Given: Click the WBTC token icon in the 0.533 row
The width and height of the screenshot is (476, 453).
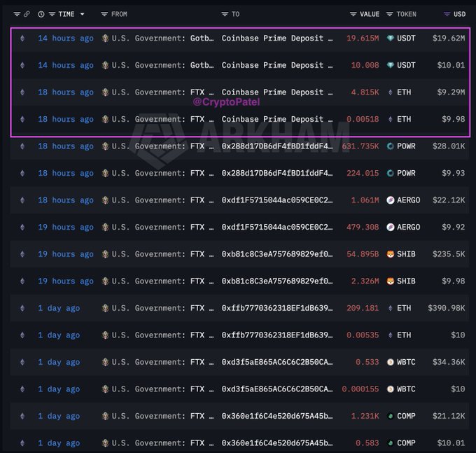Looking at the screenshot, I should click(x=391, y=362).
